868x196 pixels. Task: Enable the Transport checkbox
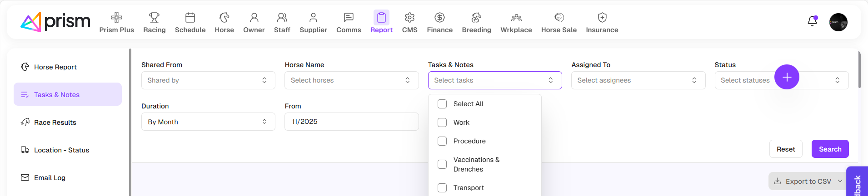tap(442, 188)
